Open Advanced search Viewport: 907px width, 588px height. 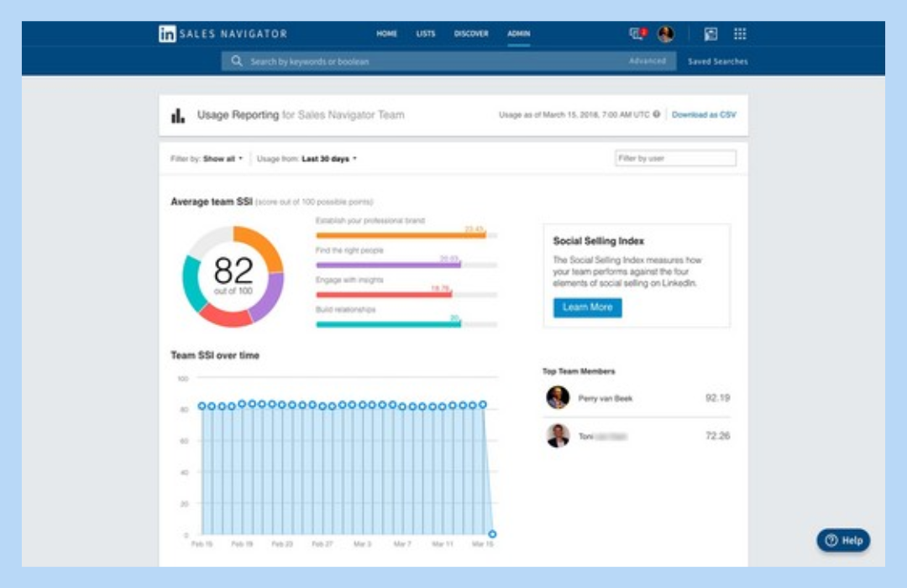coord(647,60)
